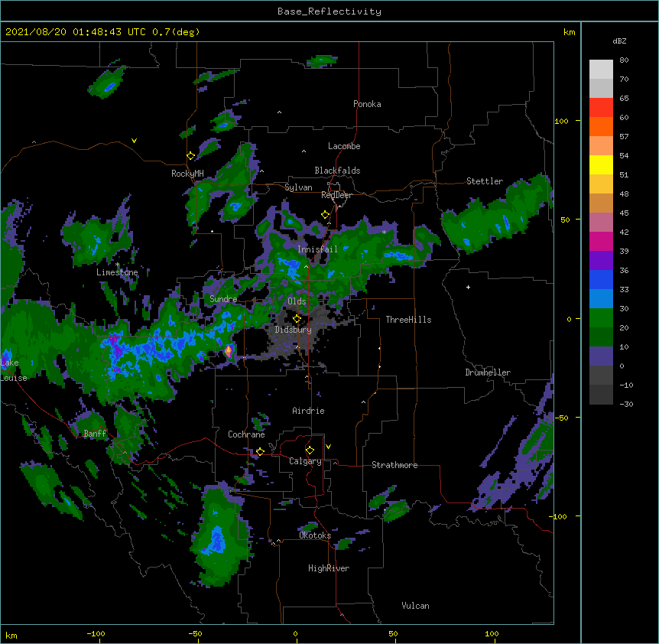Screen dimensions: 659x644
Task: Select the pink 42-45 dBZ legend swatch
Action: pos(601,223)
